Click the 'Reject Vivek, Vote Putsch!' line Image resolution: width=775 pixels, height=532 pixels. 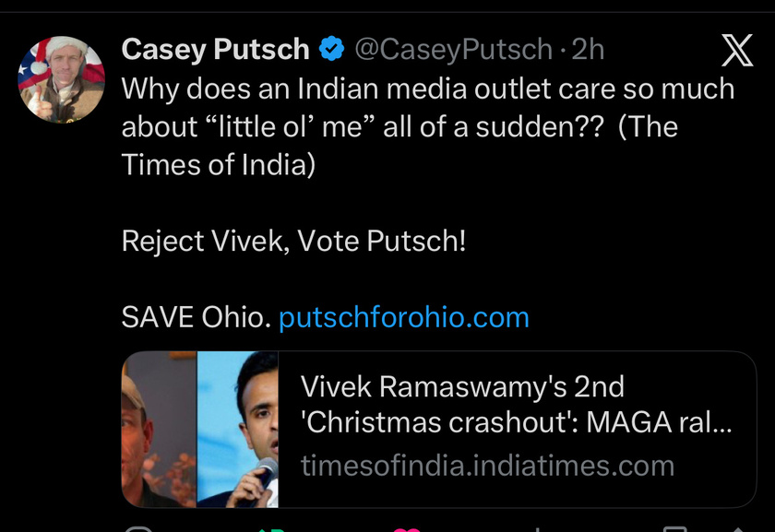click(x=293, y=241)
